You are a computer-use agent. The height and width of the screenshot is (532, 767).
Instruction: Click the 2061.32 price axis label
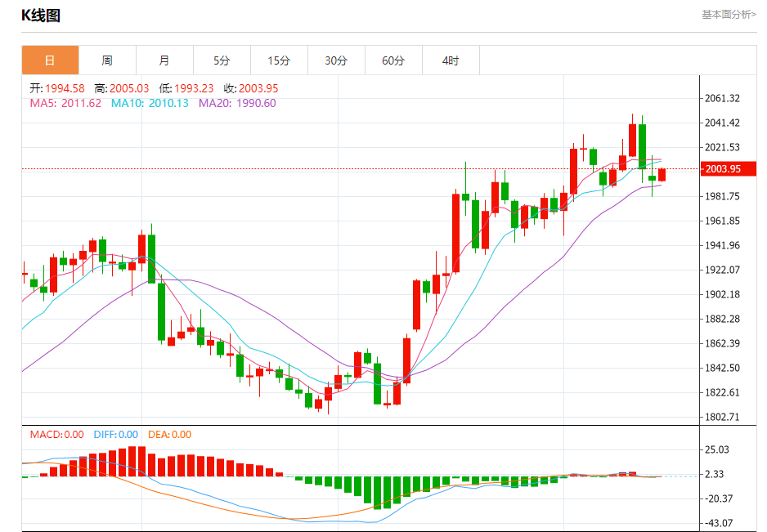click(722, 98)
